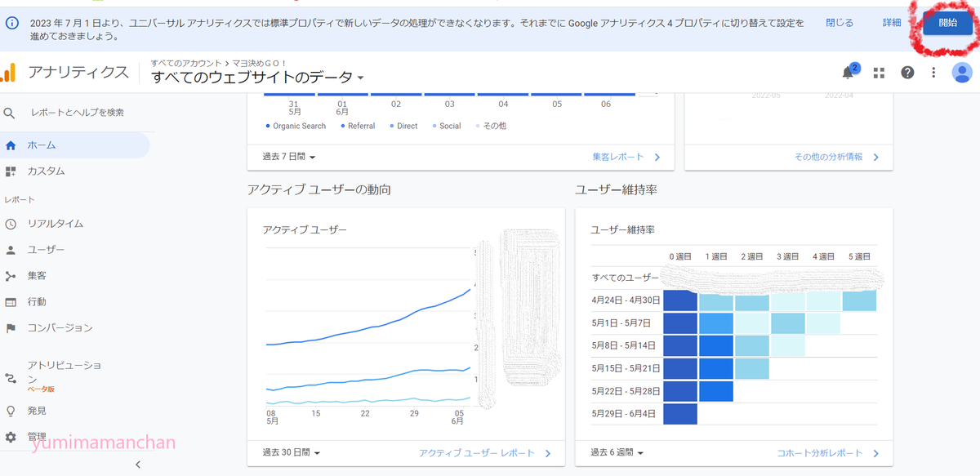Screen dimensions: 980x476
Task: Click the Direct legend item
Action: (x=403, y=127)
